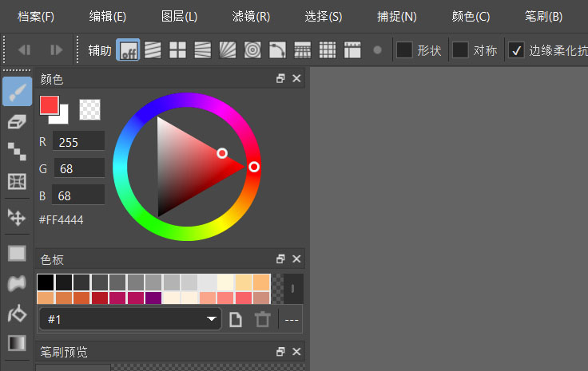Click the white background color swatch
The width and height of the screenshot is (588, 371).
(x=63, y=118)
